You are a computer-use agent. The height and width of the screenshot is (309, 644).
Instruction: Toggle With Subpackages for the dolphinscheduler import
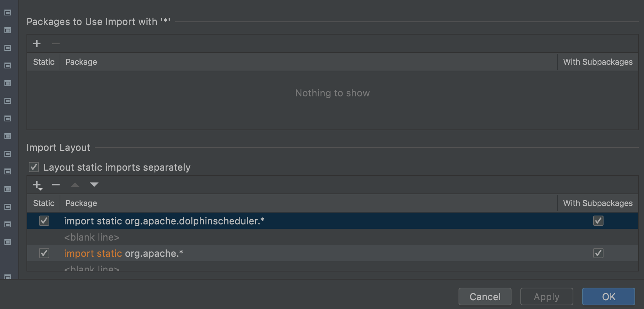tap(598, 221)
